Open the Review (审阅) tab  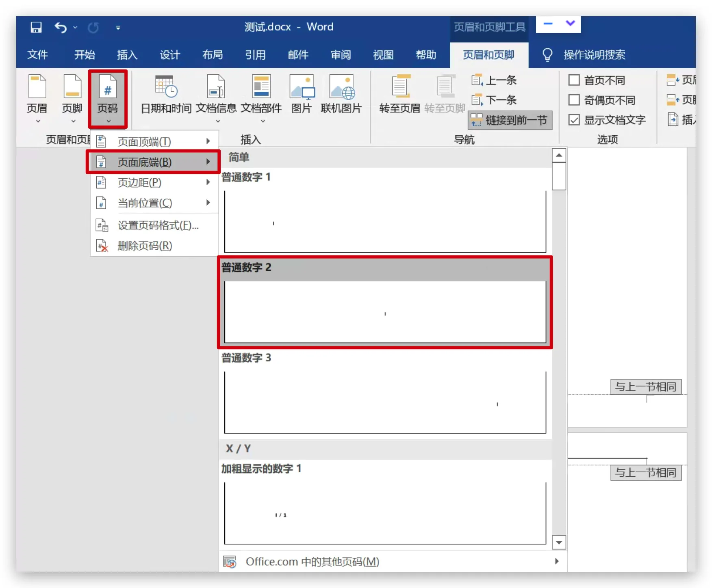click(x=341, y=55)
